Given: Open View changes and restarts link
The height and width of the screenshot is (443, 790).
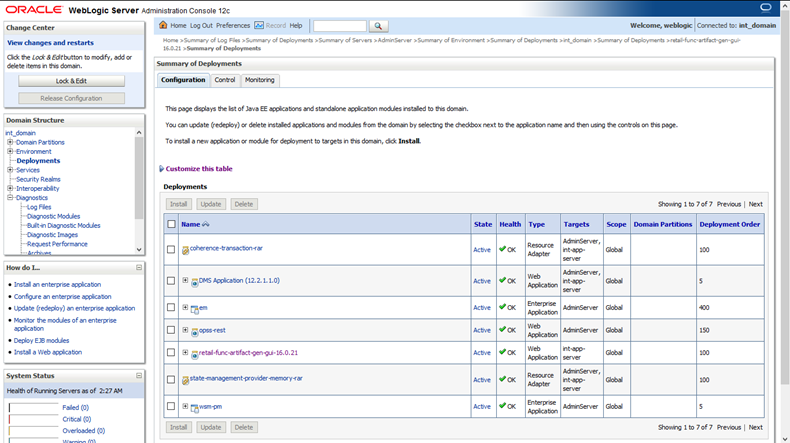Looking at the screenshot, I should [50, 43].
